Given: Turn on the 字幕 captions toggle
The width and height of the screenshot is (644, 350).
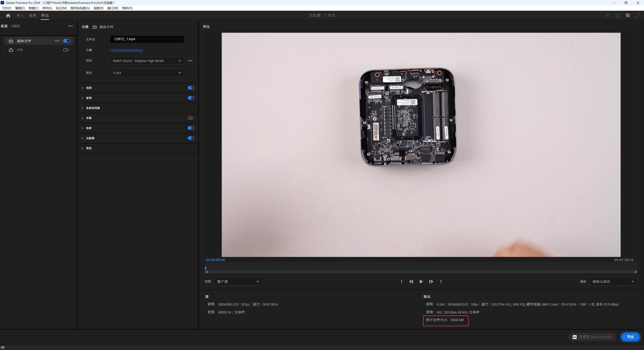Looking at the screenshot, I should (191, 118).
